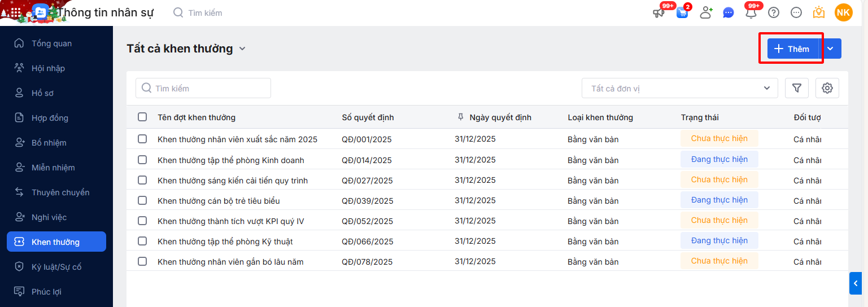The height and width of the screenshot is (307, 868).
Task: Open the notifications bell
Action: click(x=751, y=12)
